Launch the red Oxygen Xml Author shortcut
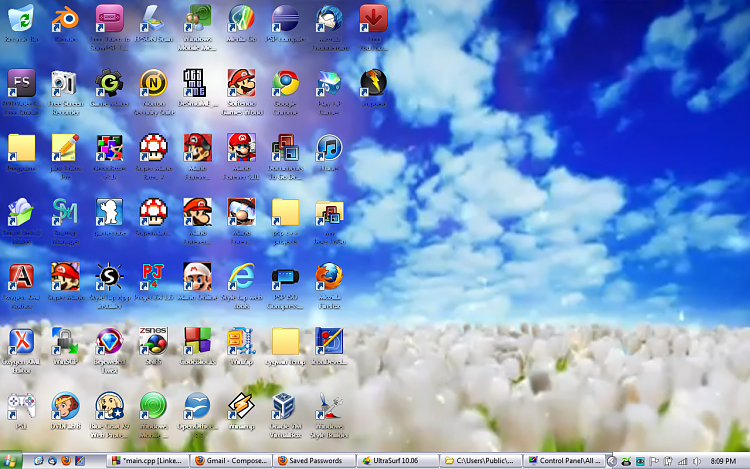Image resolution: width=750 pixels, height=469 pixels. (x=22, y=277)
